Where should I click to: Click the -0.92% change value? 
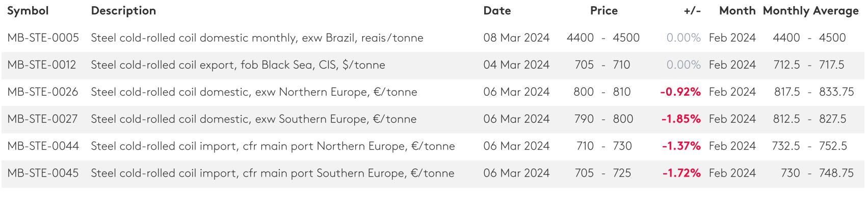pos(680,92)
